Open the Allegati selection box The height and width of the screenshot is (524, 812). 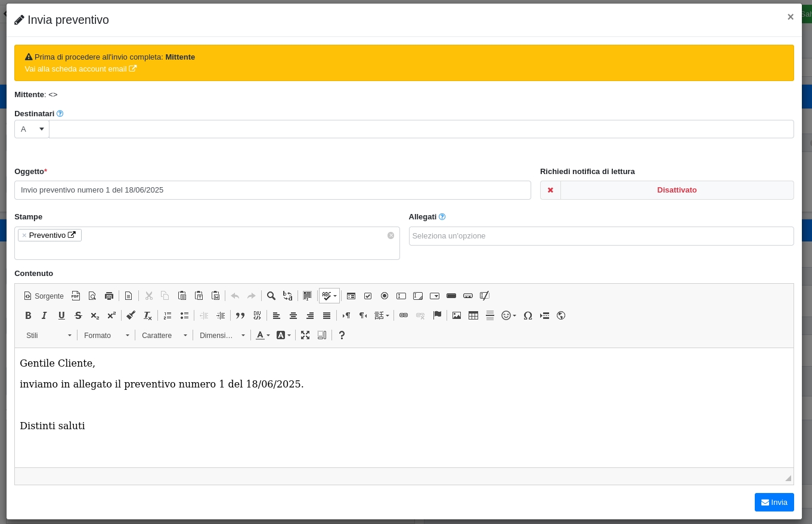[x=601, y=236]
